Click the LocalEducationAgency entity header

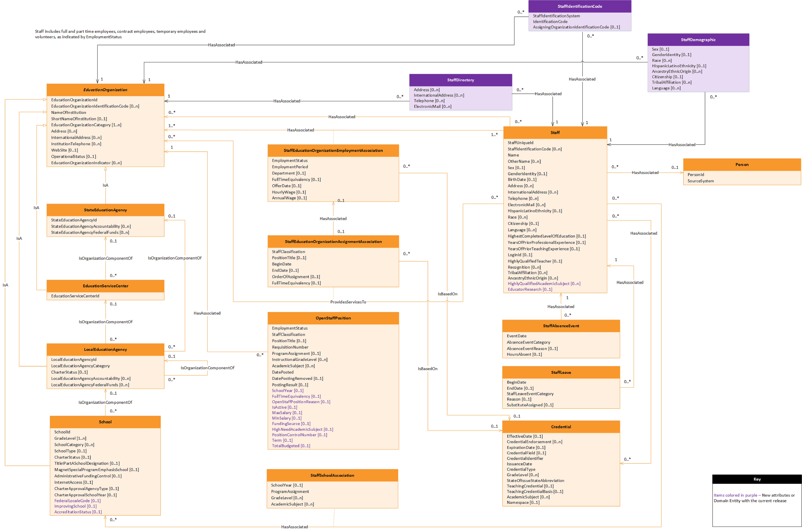[x=105, y=349]
